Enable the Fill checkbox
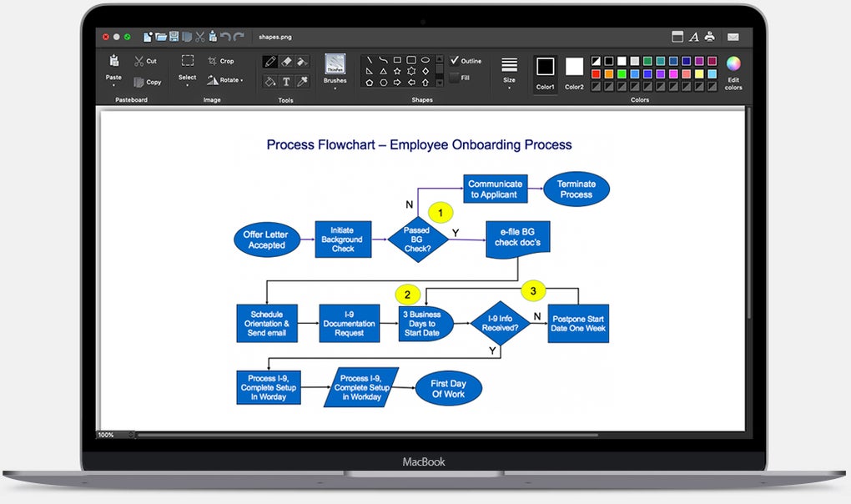 point(455,78)
